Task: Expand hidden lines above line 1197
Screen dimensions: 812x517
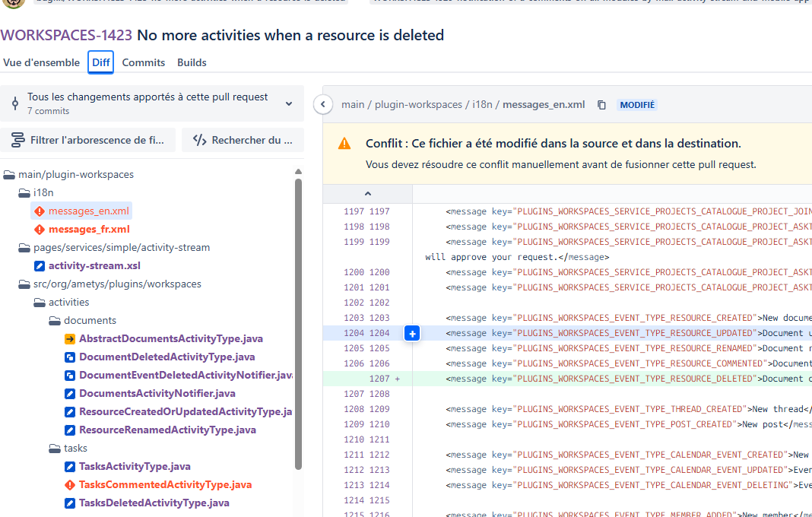Action: pos(368,194)
